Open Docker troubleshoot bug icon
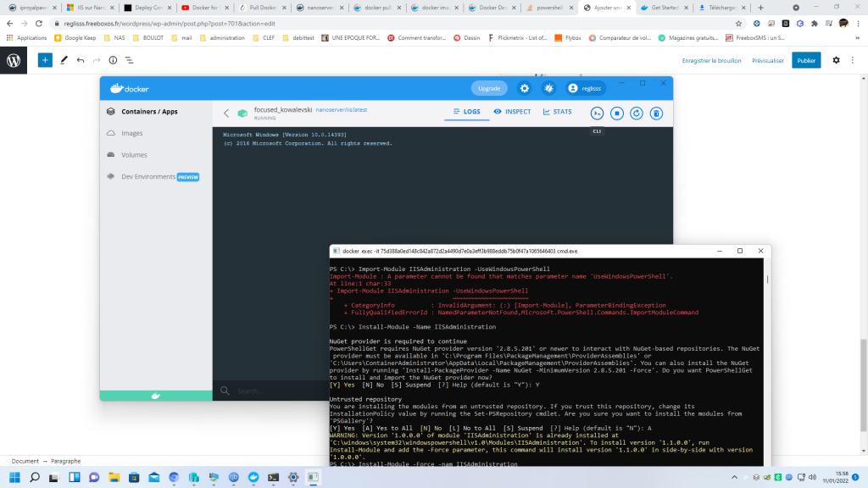868x488 pixels. point(548,88)
